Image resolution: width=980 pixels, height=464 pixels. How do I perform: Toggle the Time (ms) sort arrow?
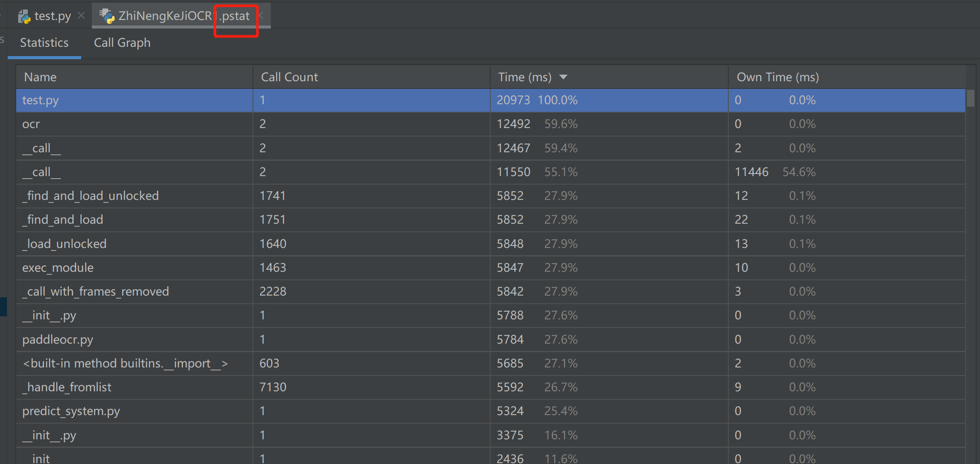(x=563, y=77)
